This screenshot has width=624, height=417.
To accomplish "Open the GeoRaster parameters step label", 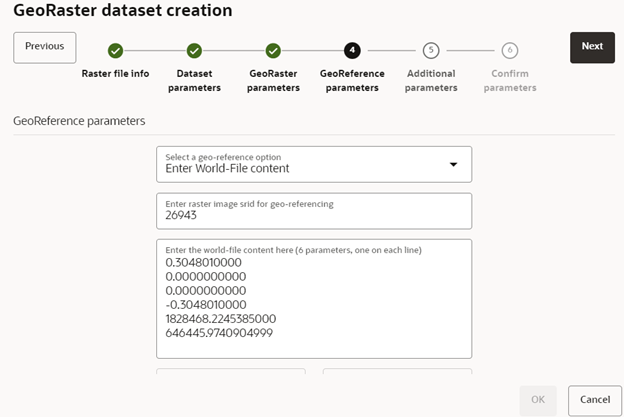I will coord(273,81).
